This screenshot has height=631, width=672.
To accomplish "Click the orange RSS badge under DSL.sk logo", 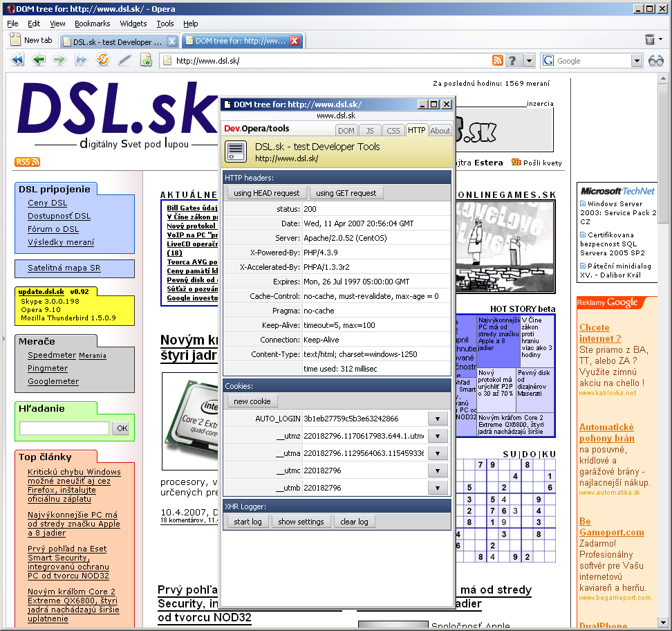I will pos(27,162).
